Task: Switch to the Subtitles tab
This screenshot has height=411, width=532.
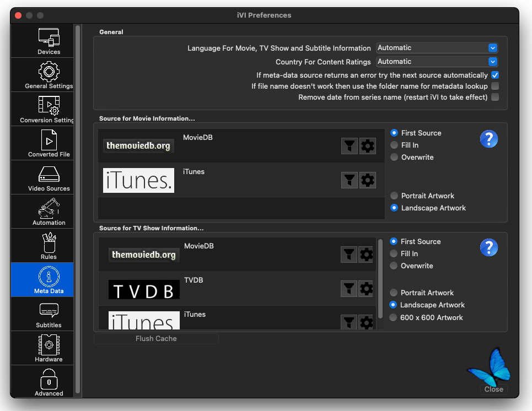Action: [x=49, y=314]
